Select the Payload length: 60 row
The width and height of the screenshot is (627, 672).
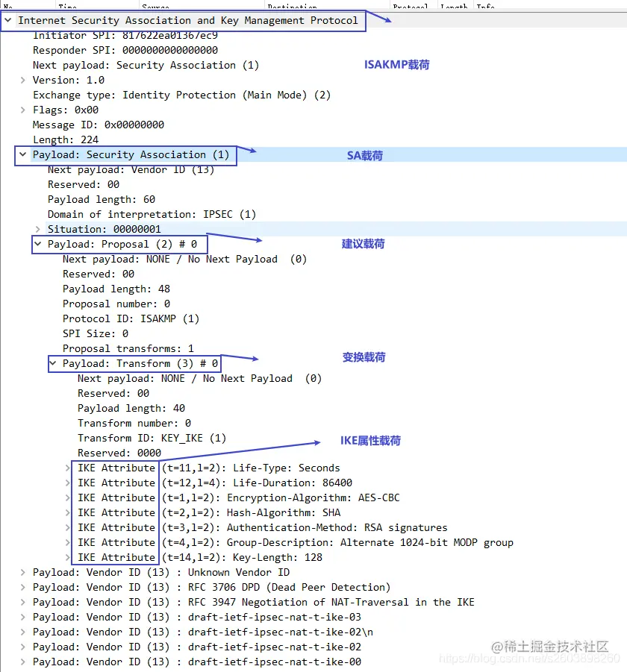[102, 200]
